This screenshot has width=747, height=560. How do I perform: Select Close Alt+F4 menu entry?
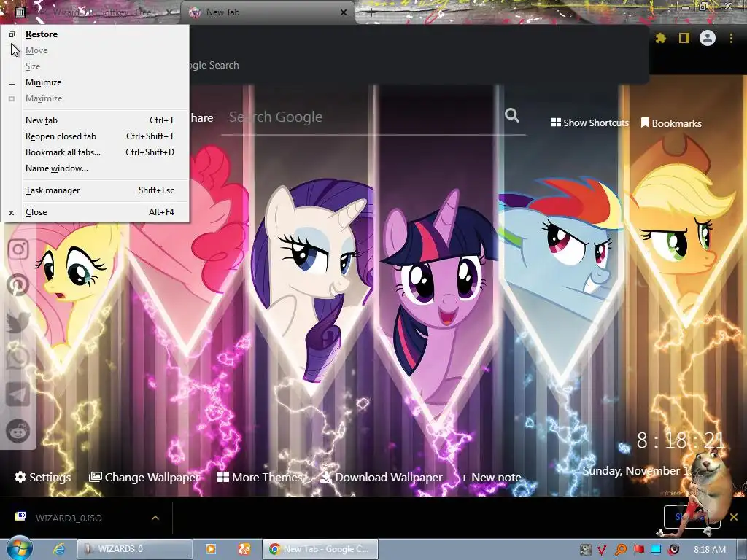95,212
